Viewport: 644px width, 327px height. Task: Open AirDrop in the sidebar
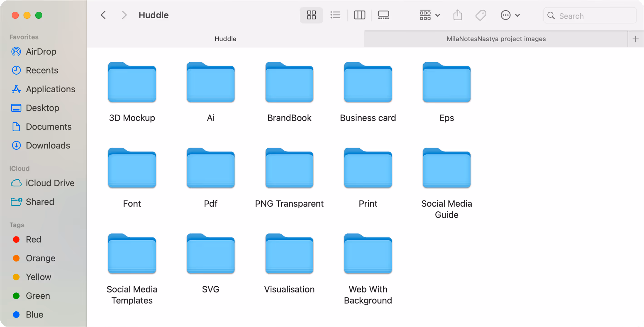[x=41, y=51]
